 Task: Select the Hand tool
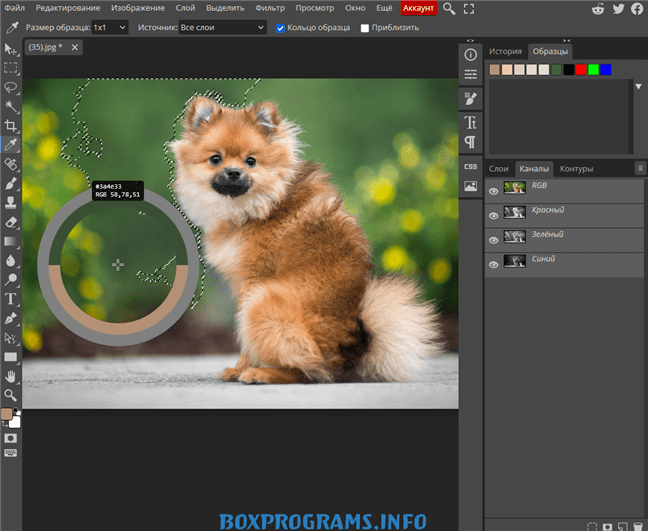click(x=10, y=376)
